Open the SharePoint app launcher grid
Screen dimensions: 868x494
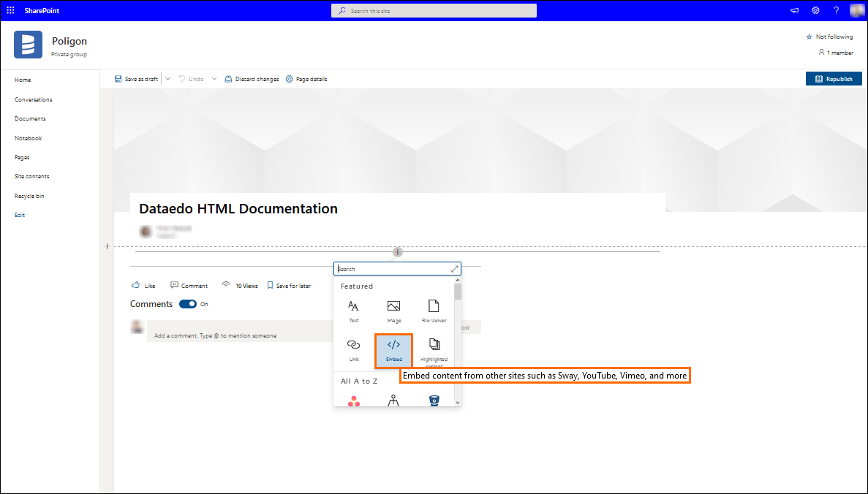(x=10, y=10)
